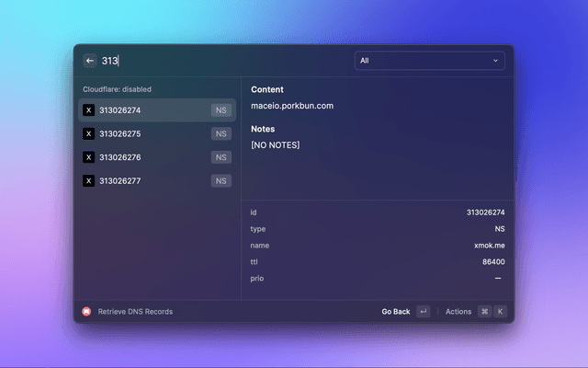
Task: Expand the filter dropdown using its chevron
Action: 496,61
